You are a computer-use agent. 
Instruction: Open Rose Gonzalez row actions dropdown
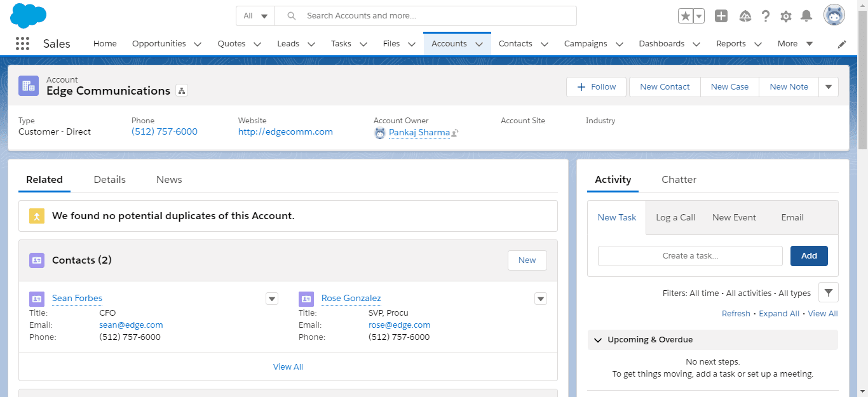(x=541, y=299)
